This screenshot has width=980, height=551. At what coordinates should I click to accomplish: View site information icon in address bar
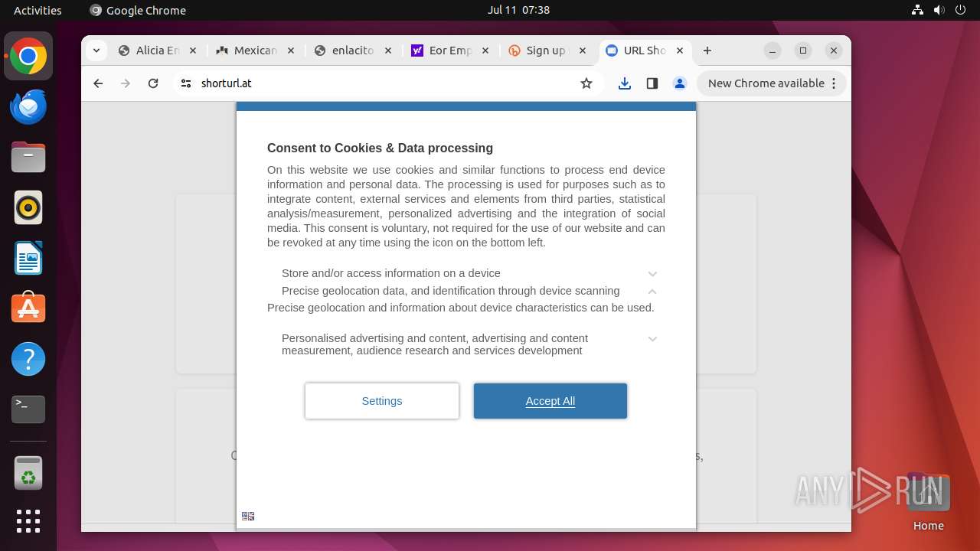click(186, 83)
